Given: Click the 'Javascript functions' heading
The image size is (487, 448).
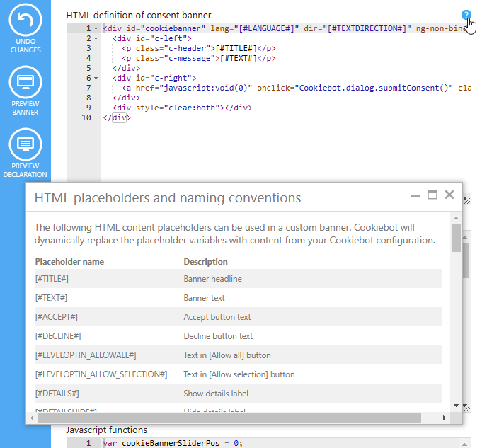Looking at the screenshot, I should pos(106,430).
